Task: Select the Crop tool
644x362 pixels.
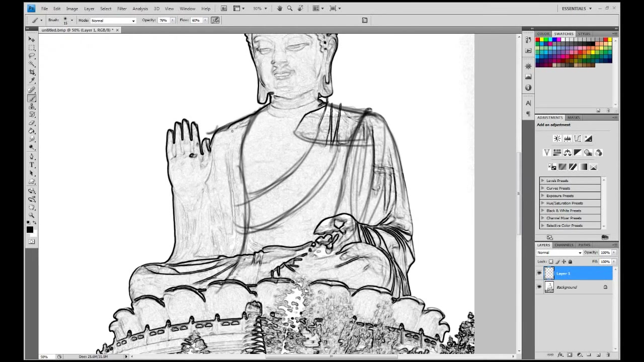Action: 32,72
